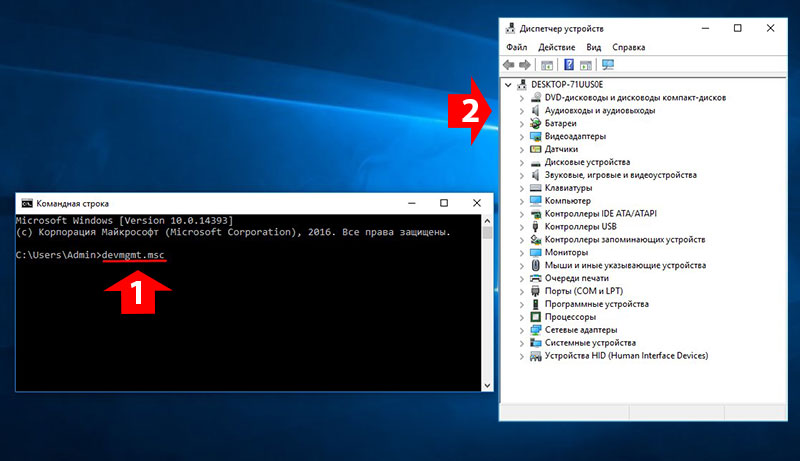Select the Клавиатуры keyboard device icon

(x=536, y=187)
